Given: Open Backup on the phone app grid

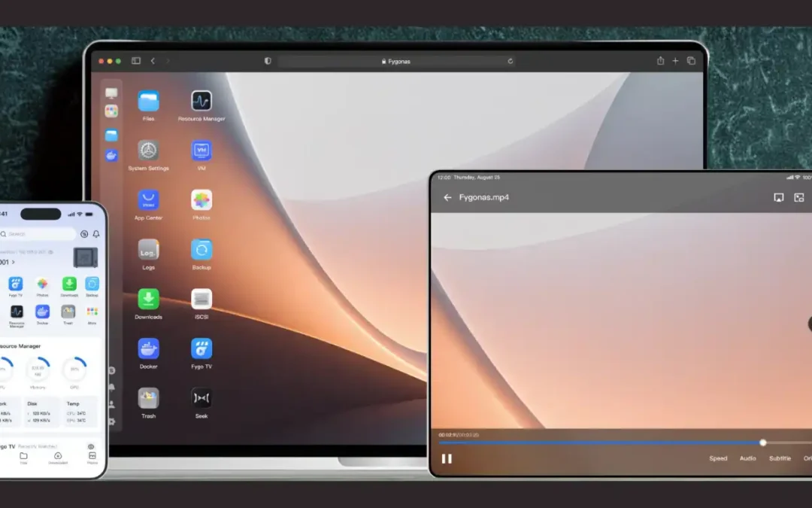Looking at the screenshot, I should pos(92,284).
